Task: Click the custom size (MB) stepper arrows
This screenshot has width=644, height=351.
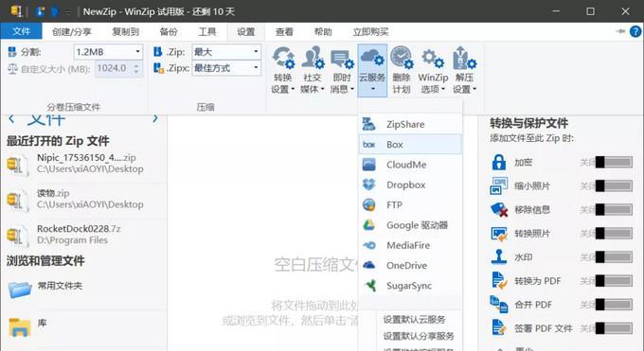Action: tap(136, 68)
